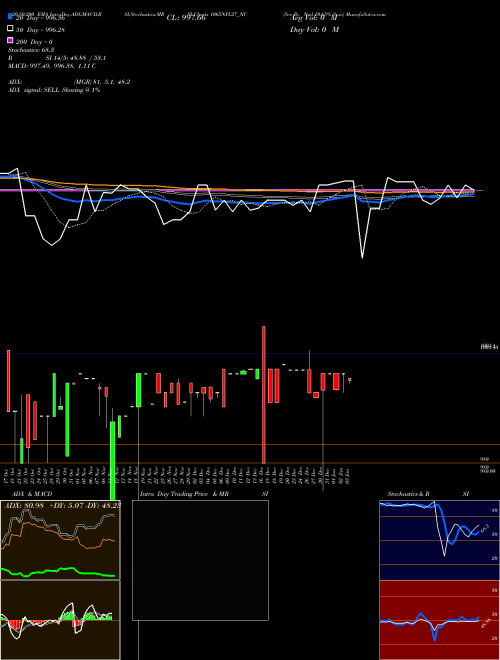Viewport: 500px width, 660px height.
Task: Click the tallest red candlestick in mid-December
Action: (x=264, y=394)
